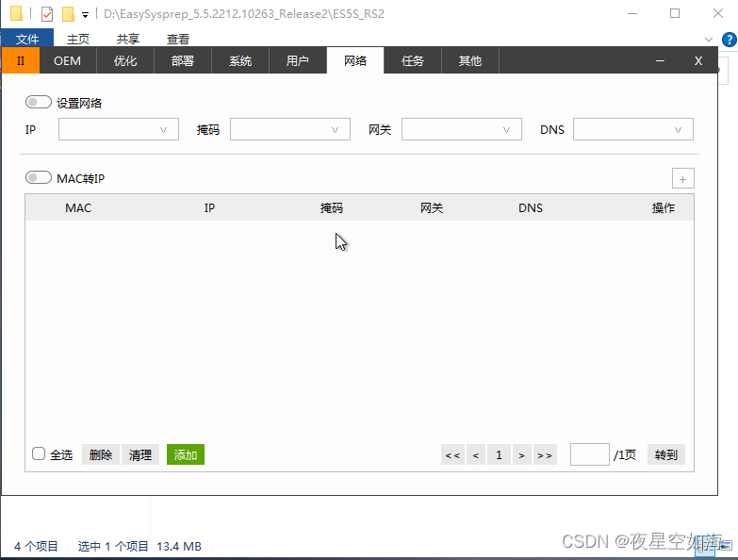Click the 清理 button
This screenshot has height=560, width=738.
tap(140, 454)
